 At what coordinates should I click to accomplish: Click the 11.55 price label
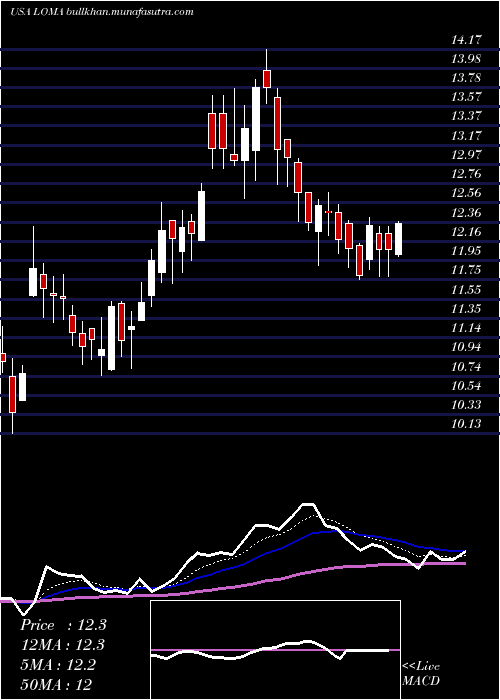coord(466,290)
